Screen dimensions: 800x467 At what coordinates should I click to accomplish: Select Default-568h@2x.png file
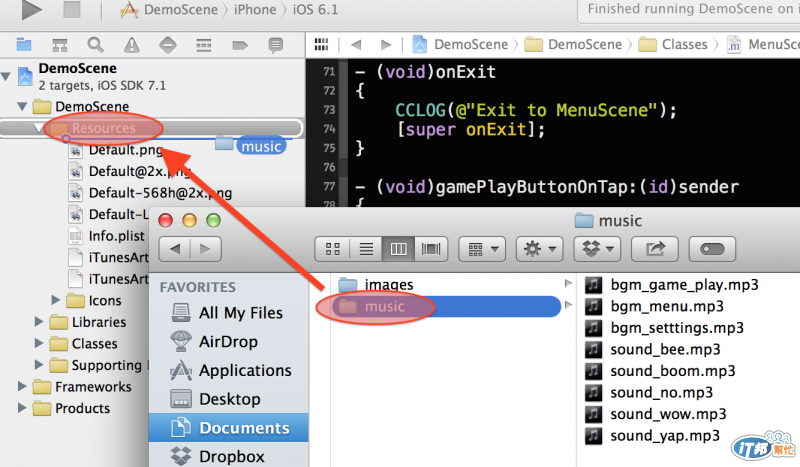pyautogui.click(x=151, y=193)
